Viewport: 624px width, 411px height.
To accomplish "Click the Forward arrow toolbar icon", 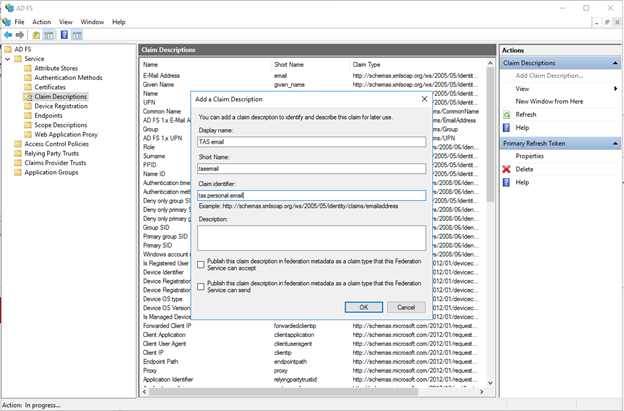I will [x=20, y=35].
